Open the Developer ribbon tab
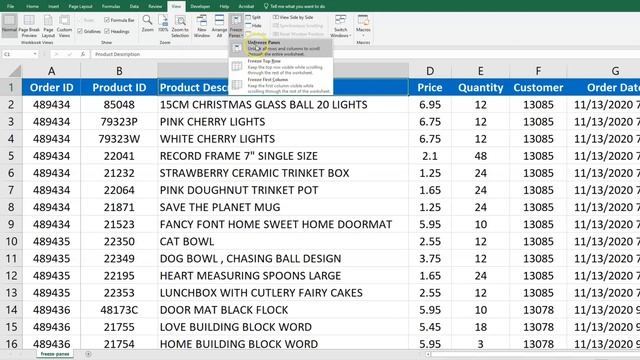The image size is (640, 360). click(200, 6)
